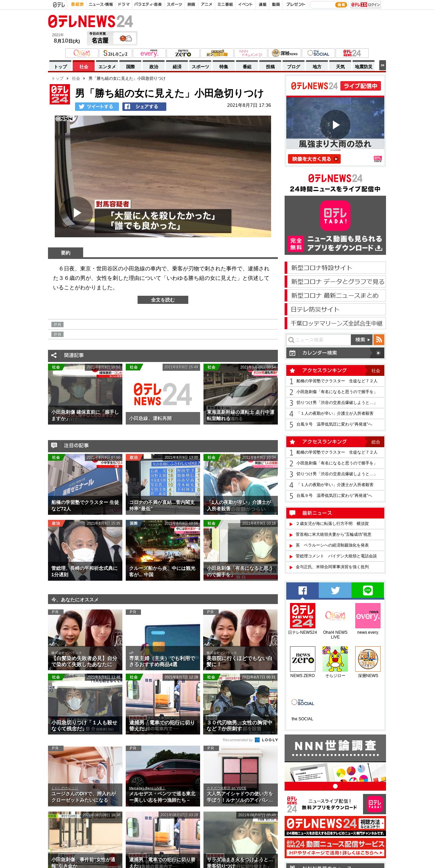Viewport: 434px width, 868px height.
Task: Click the top bar 検索 button
Action: [341, 5]
